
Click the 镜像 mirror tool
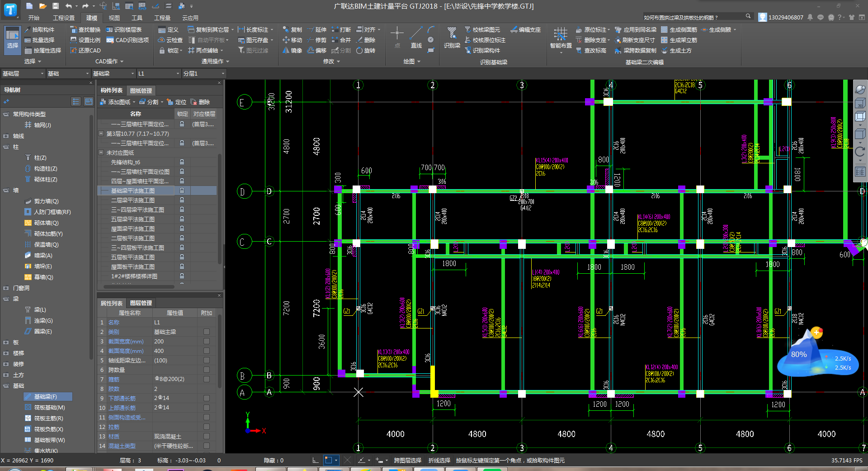click(292, 50)
